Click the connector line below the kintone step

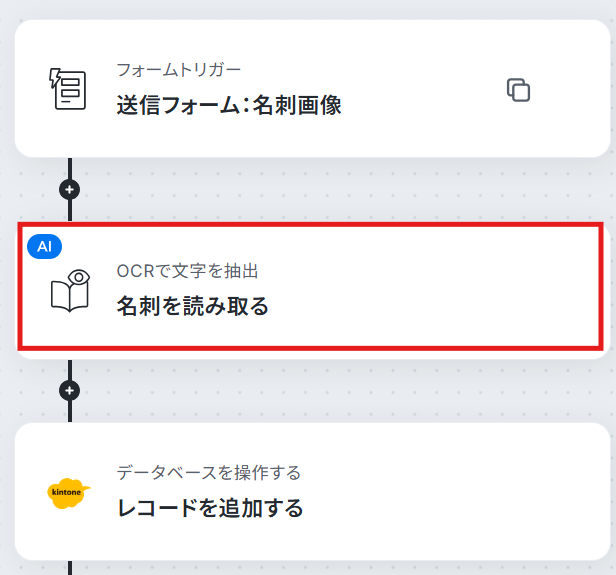pos(70,568)
